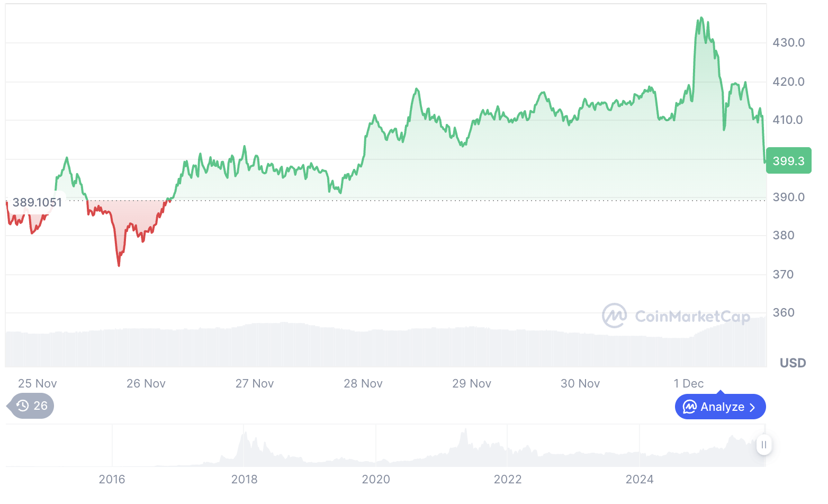This screenshot has height=504, width=828.
Task: Select the 28 Nov date label
Action: (363, 384)
